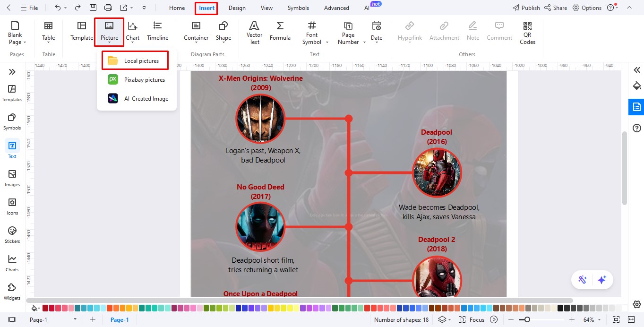Open the AI tab
The height and width of the screenshot is (327, 644).
click(x=367, y=8)
